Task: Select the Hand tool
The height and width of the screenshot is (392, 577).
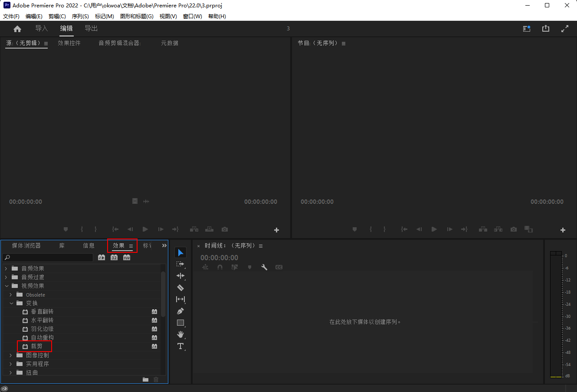Action: click(x=180, y=334)
